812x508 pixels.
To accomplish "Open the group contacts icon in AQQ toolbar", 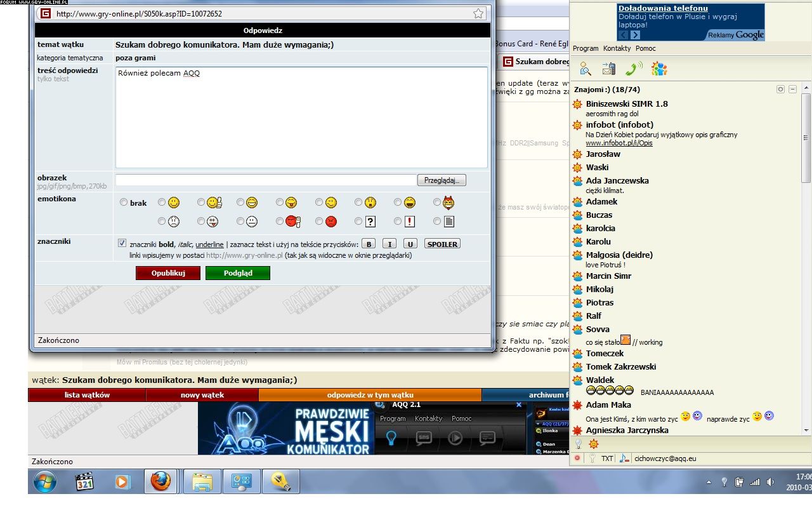I will point(659,69).
